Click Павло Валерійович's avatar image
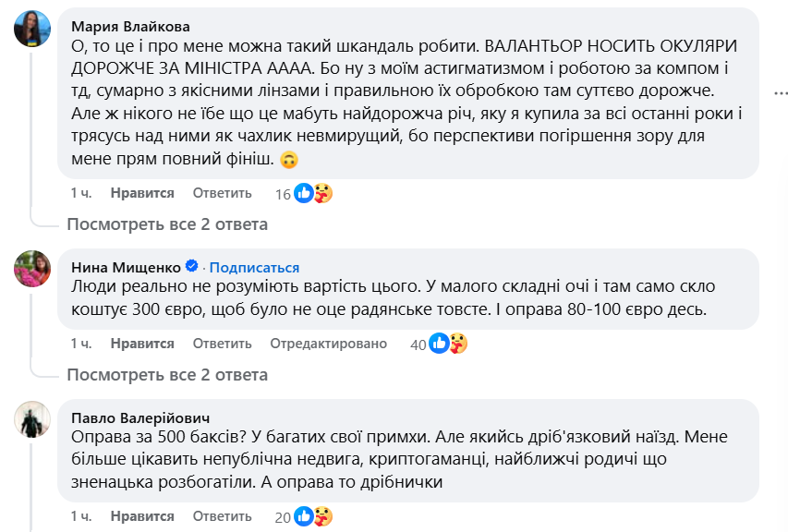 (x=31, y=419)
